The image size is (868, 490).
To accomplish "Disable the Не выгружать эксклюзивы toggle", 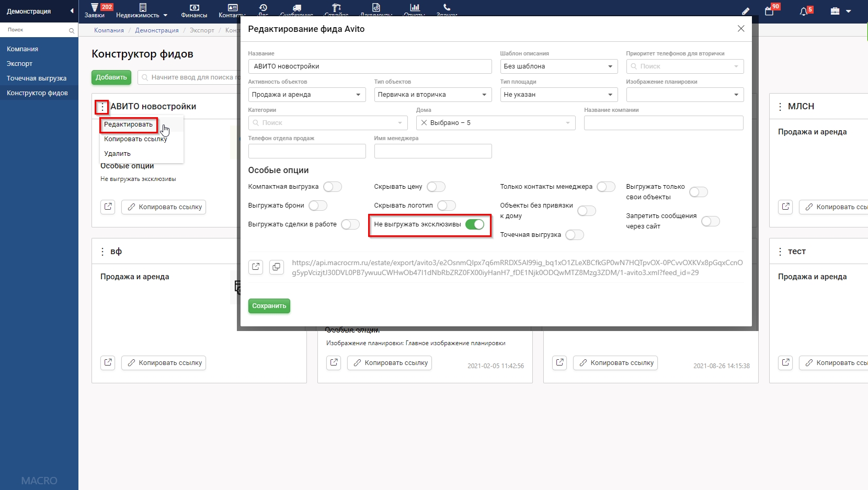I will 475,224.
